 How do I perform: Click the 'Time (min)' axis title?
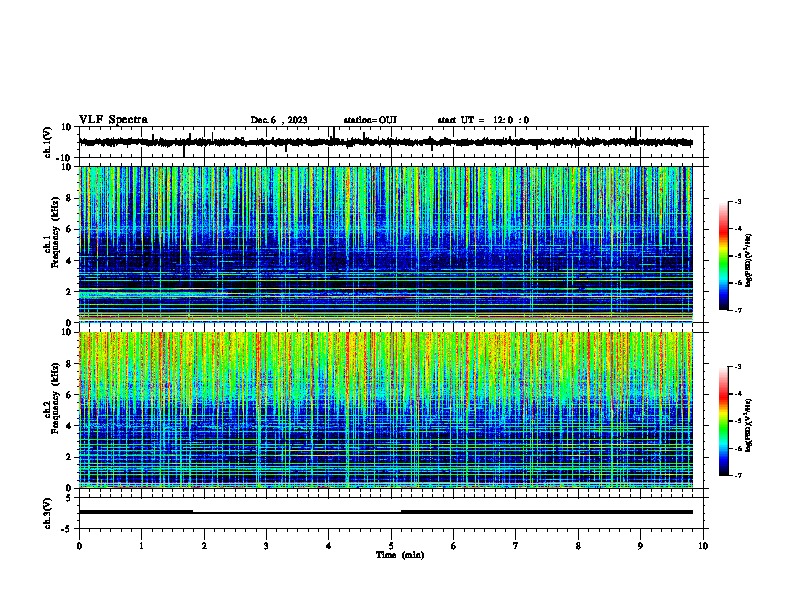[x=400, y=555]
